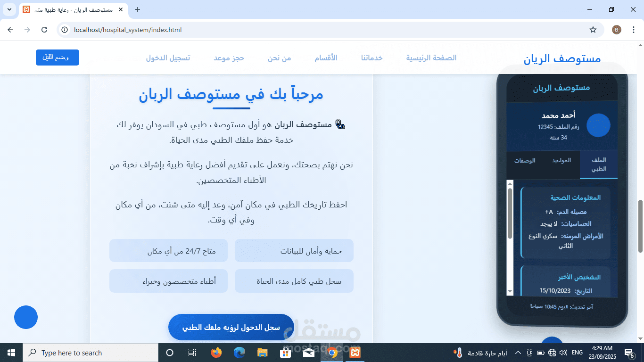Launch Firefox from the taskbar

pos(216,352)
